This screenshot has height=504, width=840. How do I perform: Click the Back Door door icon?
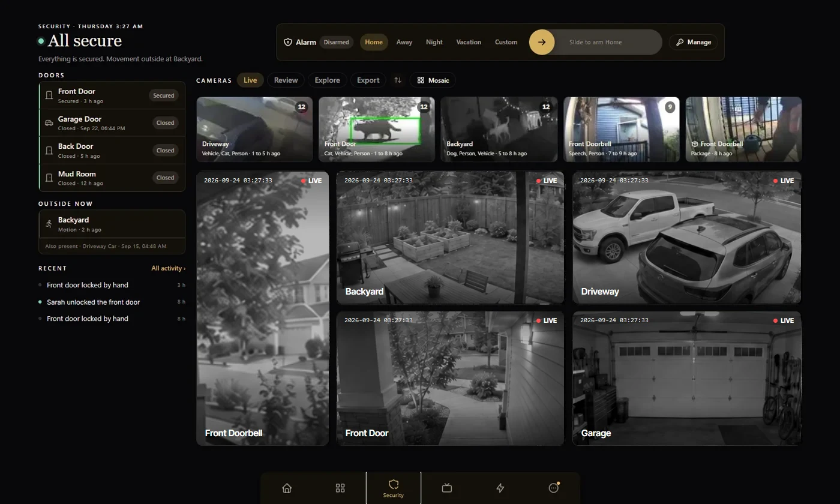[x=49, y=150]
